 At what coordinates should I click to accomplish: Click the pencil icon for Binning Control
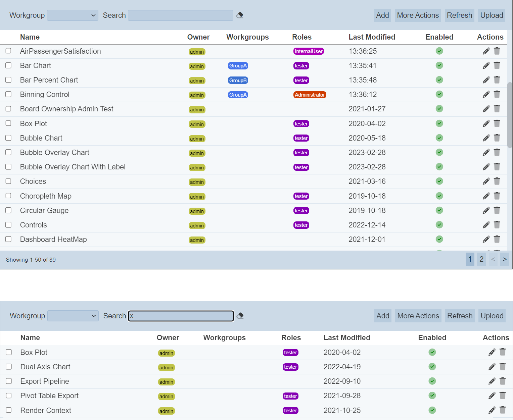point(486,95)
